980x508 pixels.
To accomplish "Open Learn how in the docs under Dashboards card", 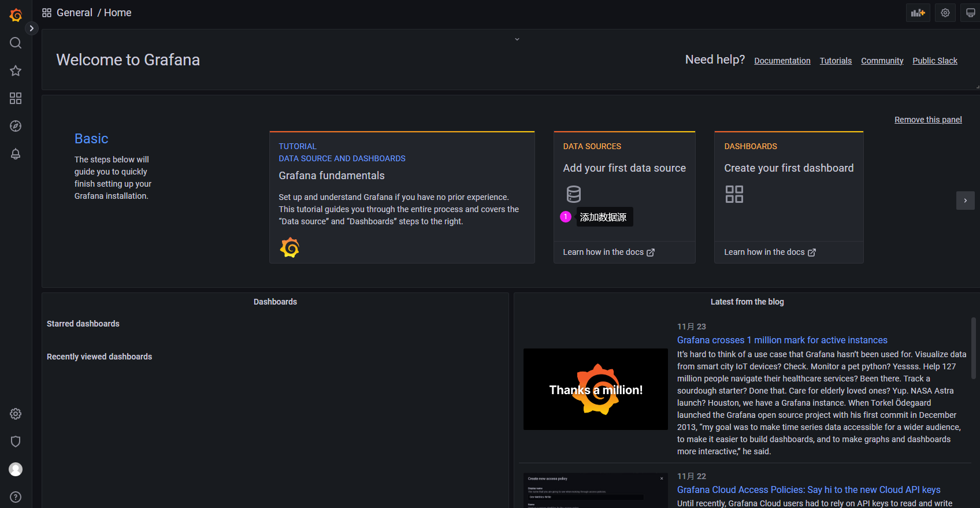I will pyautogui.click(x=770, y=252).
